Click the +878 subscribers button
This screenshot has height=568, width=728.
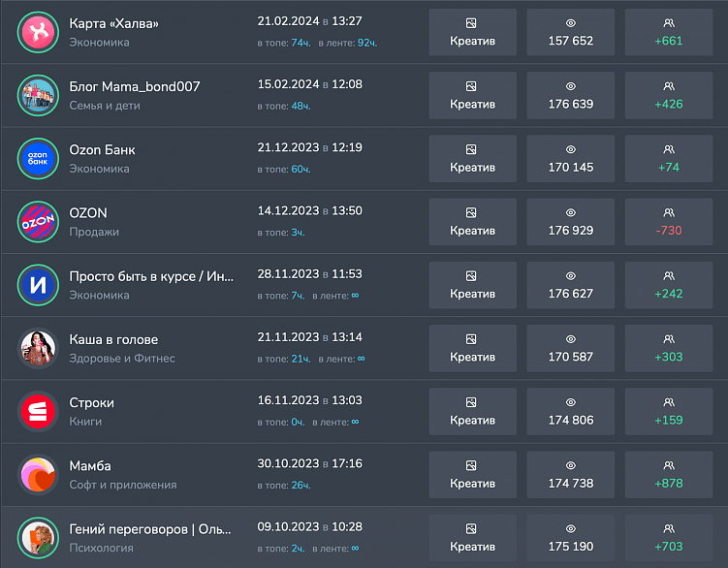(668, 474)
